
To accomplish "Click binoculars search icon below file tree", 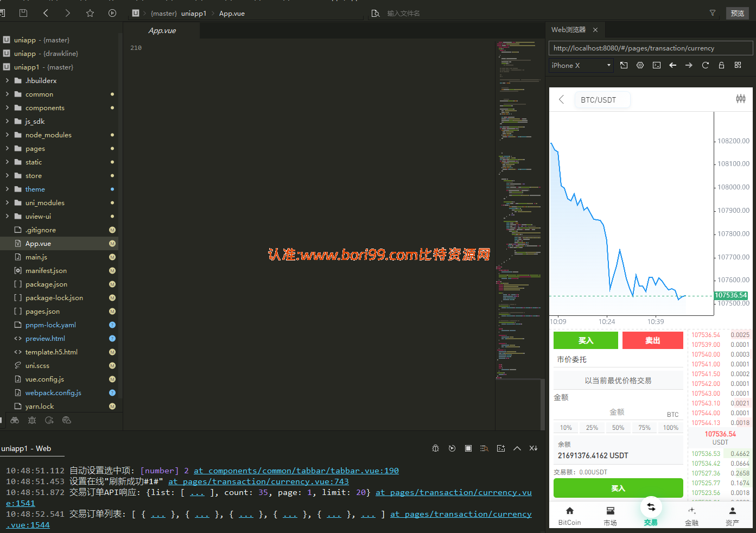I will (15, 420).
